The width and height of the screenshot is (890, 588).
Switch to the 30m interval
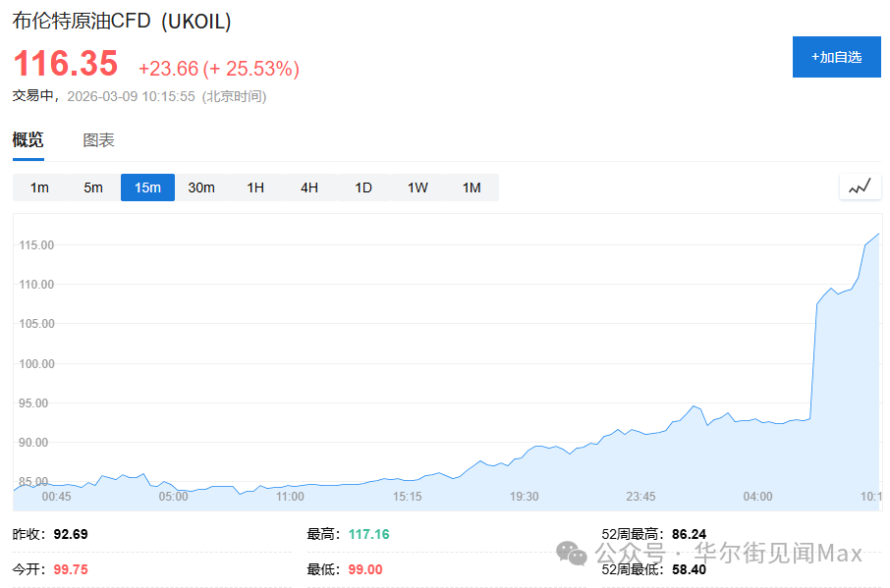[x=200, y=187]
